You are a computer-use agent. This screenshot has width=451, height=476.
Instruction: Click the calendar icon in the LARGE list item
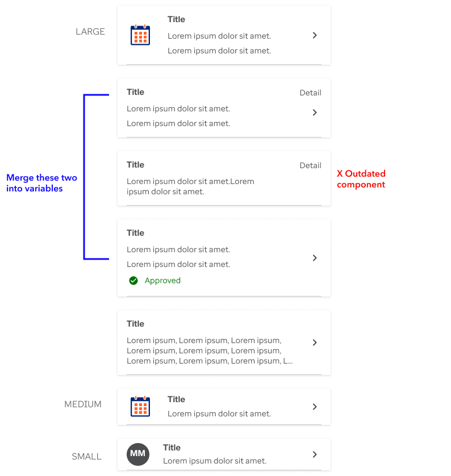click(140, 35)
